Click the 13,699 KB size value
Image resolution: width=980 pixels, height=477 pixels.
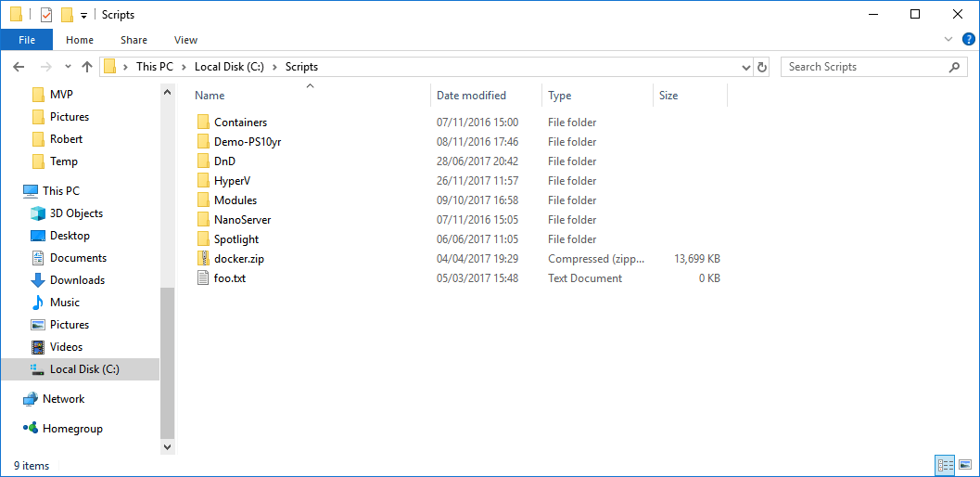pyautogui.click(x=697, y=259)
